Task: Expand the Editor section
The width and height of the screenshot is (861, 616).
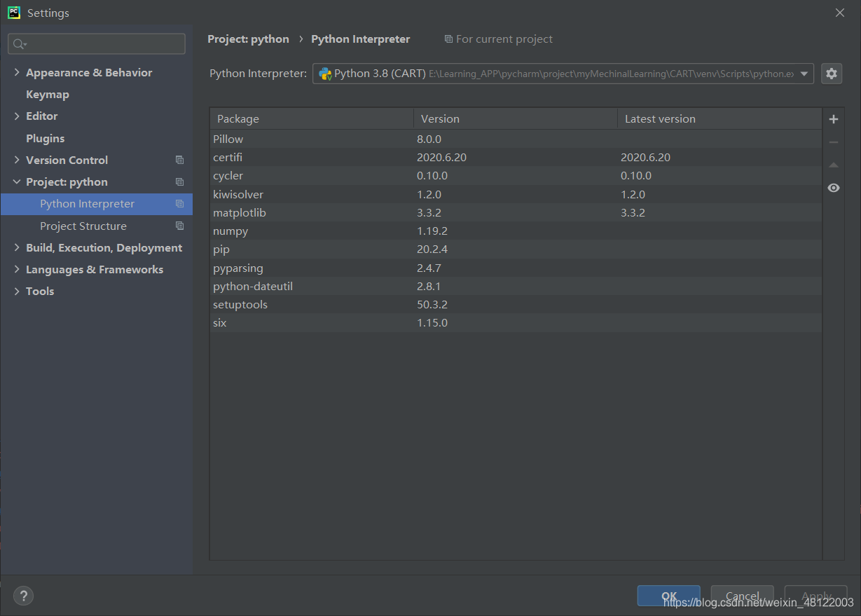Action: [17, 116]
